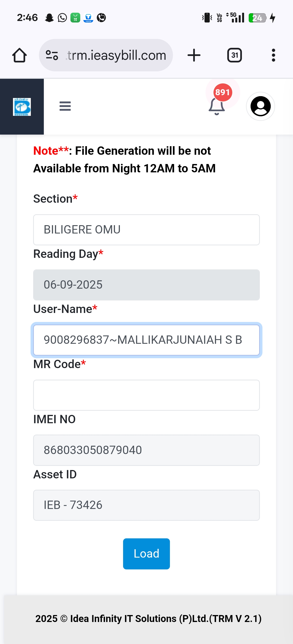Viewport: 293px width, 644px height.
Task: Open site settings icon in address bar
Action: tap(52, 55)
